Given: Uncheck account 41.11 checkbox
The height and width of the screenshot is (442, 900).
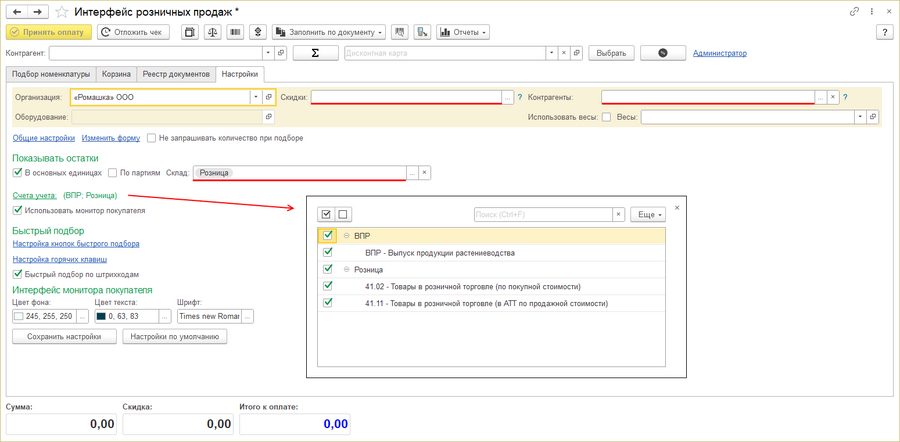Looking at the screenshot, I should pos(328,303).
